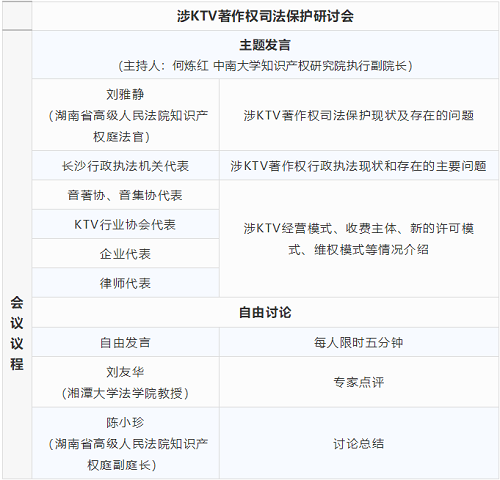Click the 每人限时五分钟 cell
Image resolution: width=500 pixels, height=480 pixels.
pyautogui.click(x=359, y=342)
